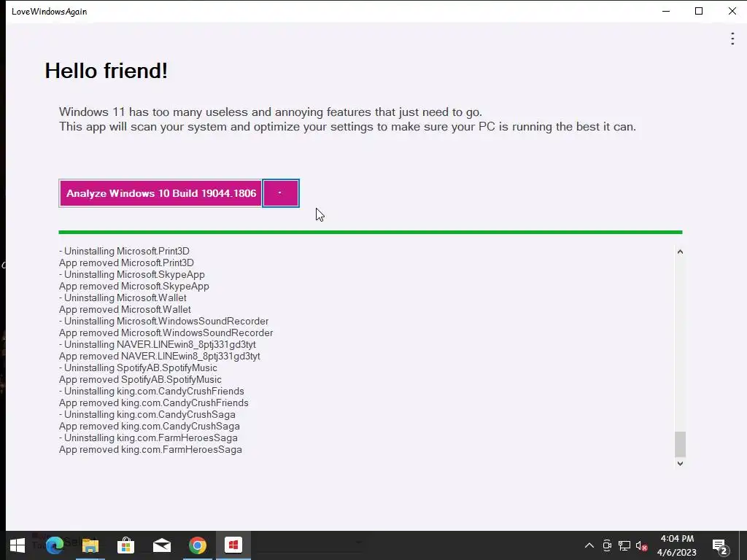Maximize the LoveWindowsAgain window
The height and width of the screenshot is (560, 747).
pyautogui.click(x=699, y=11)
